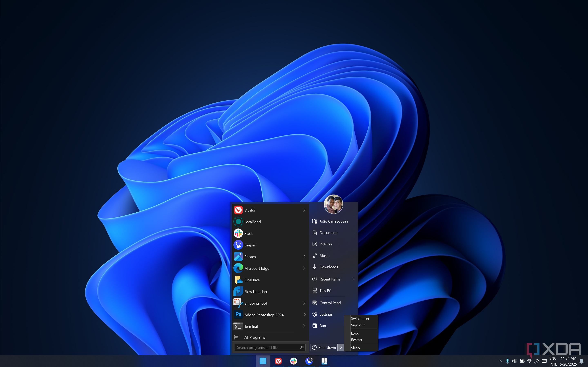Click the user account profile picture
Screen dimensions: 588x367
click(333, 204)
